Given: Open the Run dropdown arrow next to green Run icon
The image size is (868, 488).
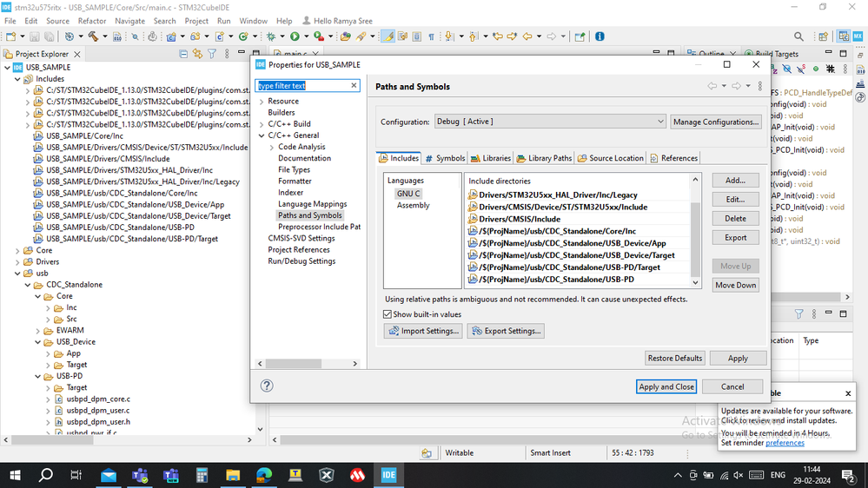Looking at the screenshot, I should 306,36.
